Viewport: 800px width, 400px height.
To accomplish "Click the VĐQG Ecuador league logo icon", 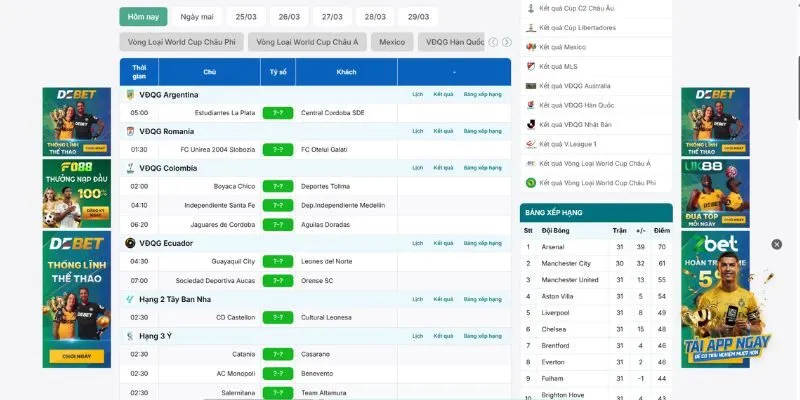I will tap(130, 243).
